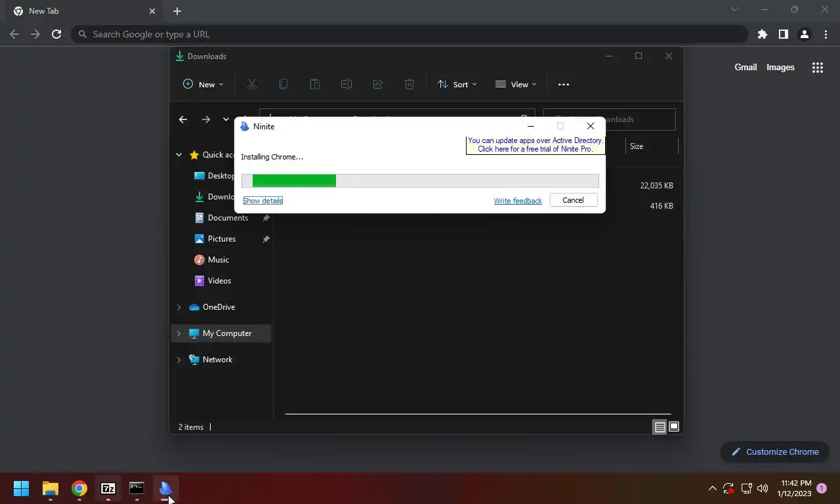Open a new Chrome tab with plus button
The width and height of the screenshot is (840, 504).
(177, 11)
